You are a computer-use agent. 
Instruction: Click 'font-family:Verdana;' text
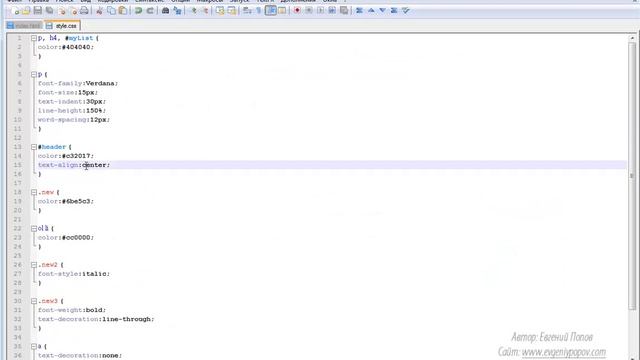pyautogui.click(x=78, y=83)
